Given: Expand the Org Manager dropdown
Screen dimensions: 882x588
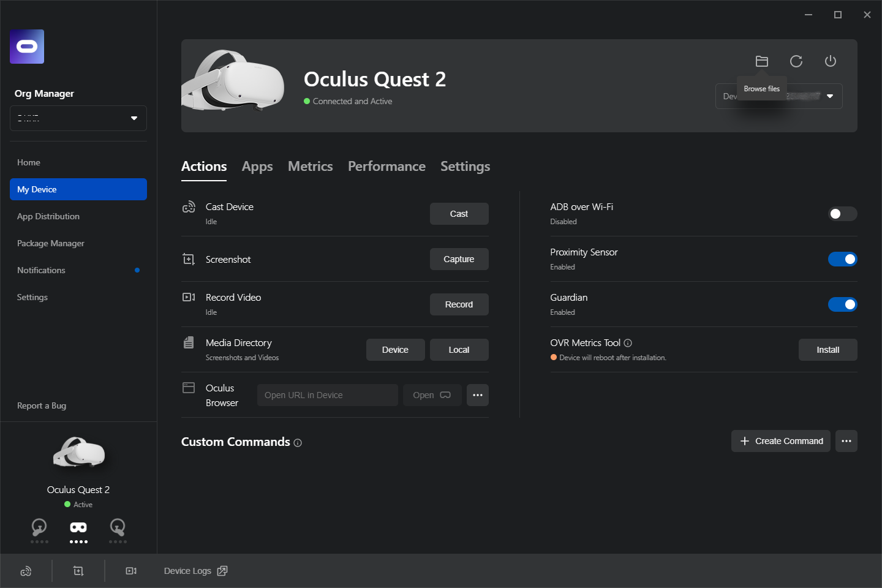Looking at the screenshot, I should 78,118.
